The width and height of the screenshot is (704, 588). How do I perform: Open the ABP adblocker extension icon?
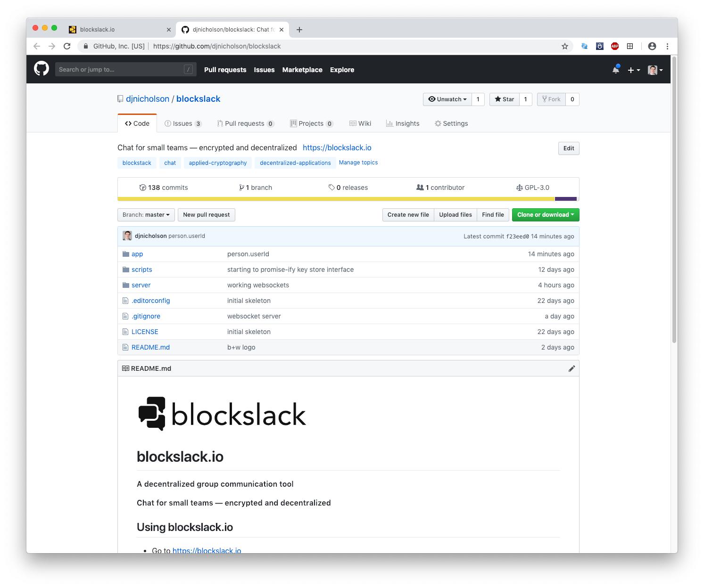coord(614,46)
